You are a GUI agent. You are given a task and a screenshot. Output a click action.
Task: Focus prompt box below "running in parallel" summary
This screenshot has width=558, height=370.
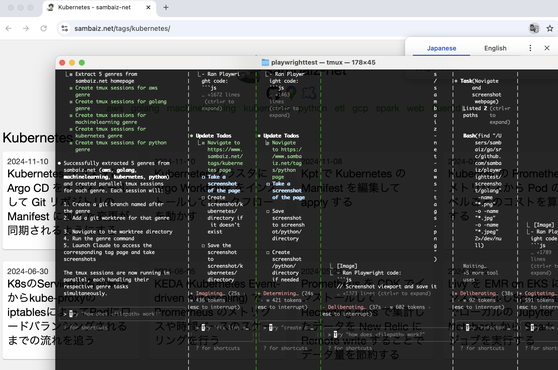click(x=123, y=314)
